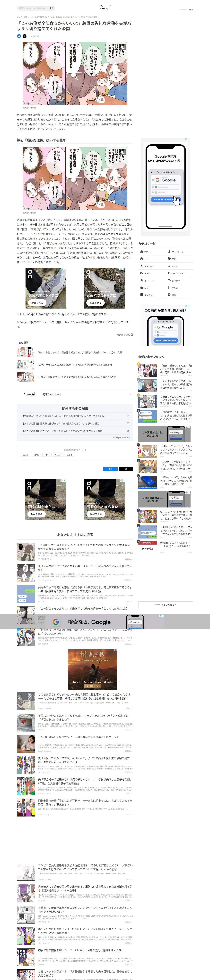Viewport: 210px width, 980px height.
Task: Open 元記事で読む link
Action: click(125, 335)
